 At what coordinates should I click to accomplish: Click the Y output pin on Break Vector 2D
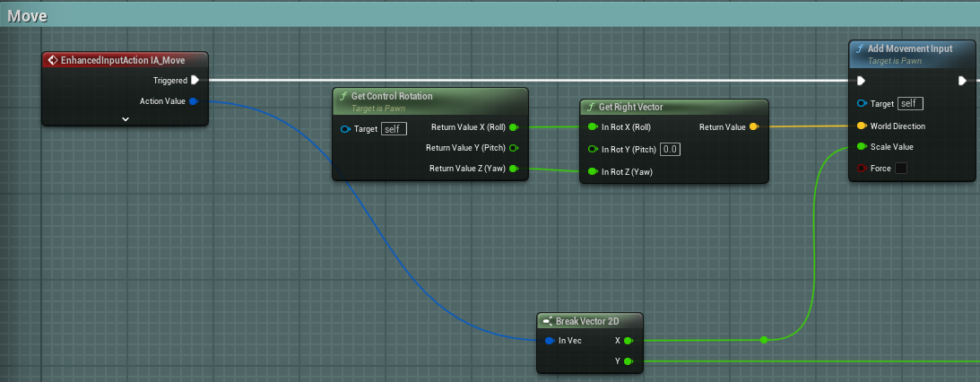tap(629, 361)
